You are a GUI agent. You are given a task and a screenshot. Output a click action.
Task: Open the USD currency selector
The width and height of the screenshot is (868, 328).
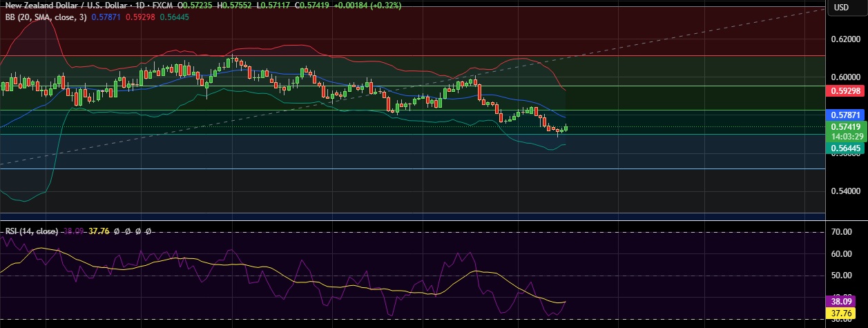pos(842,8)
